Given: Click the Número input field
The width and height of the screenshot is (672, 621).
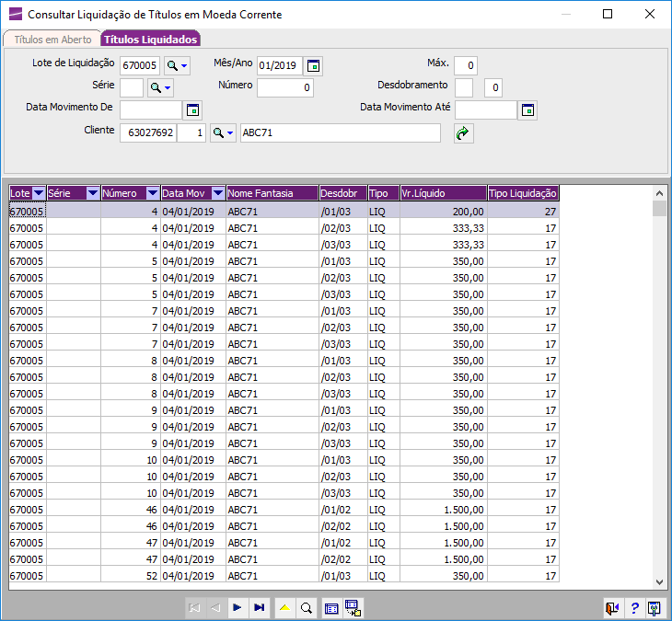Looking at the screenshot, I should (x=285, y=88).
